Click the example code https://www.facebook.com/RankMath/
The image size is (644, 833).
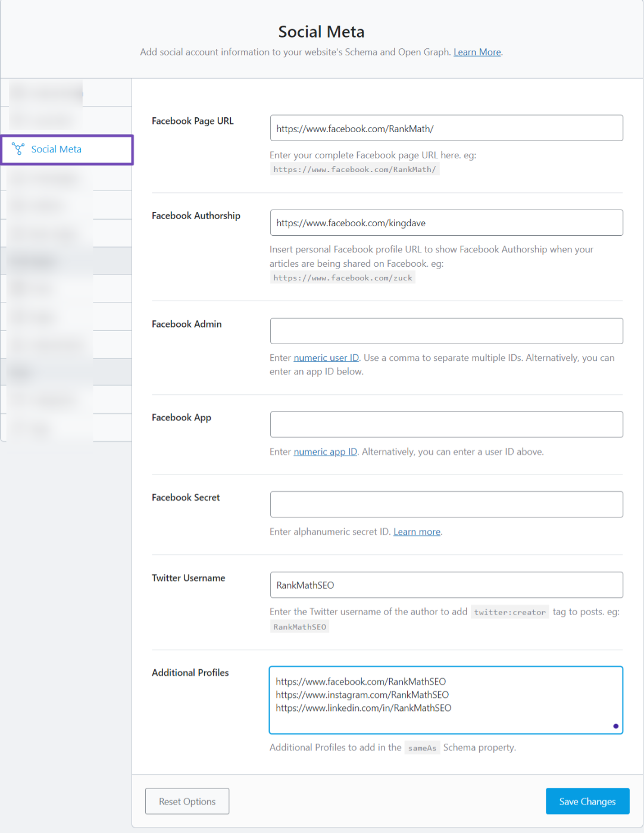[x=355, y=170]
